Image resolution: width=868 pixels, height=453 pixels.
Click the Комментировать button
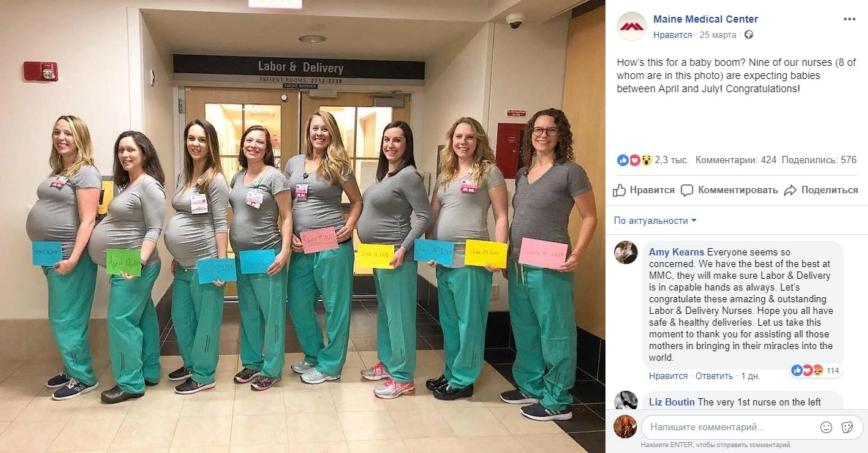click(x=729, y=190)
